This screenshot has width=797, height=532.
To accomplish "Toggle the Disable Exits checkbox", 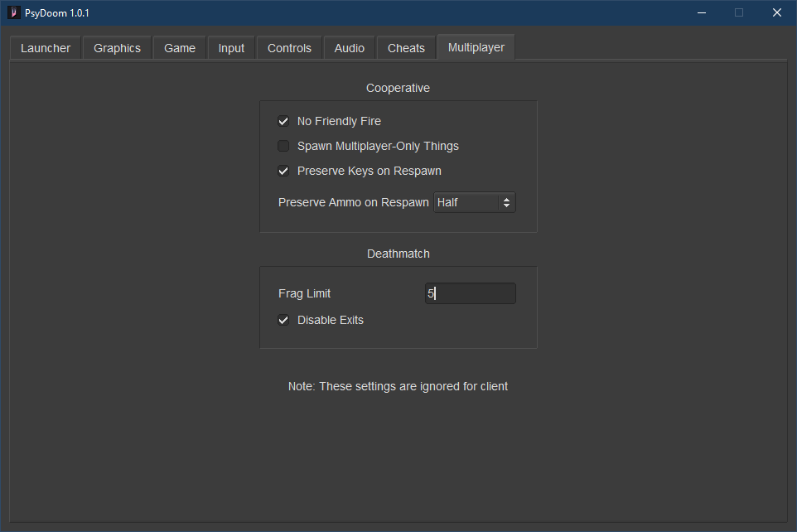I will point(283,320).
